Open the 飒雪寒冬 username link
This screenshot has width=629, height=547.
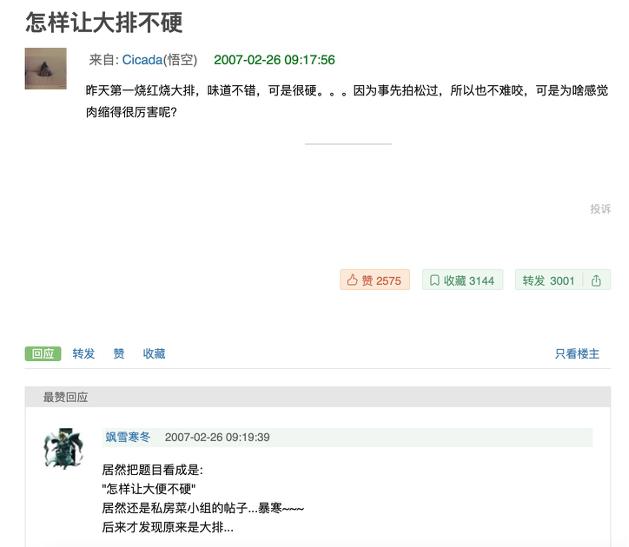point(128,437)
